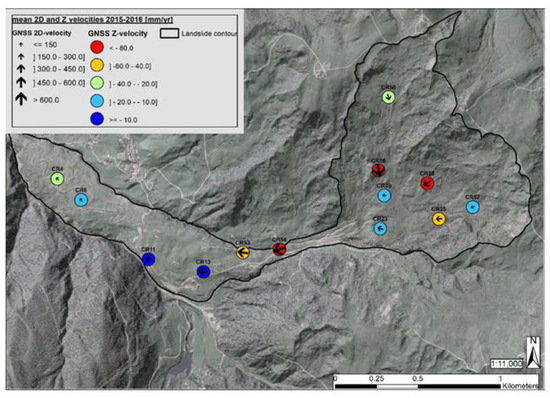Click the green CR38 marker
The width and height of the screenshot is (550, 398).
[388, 97]
